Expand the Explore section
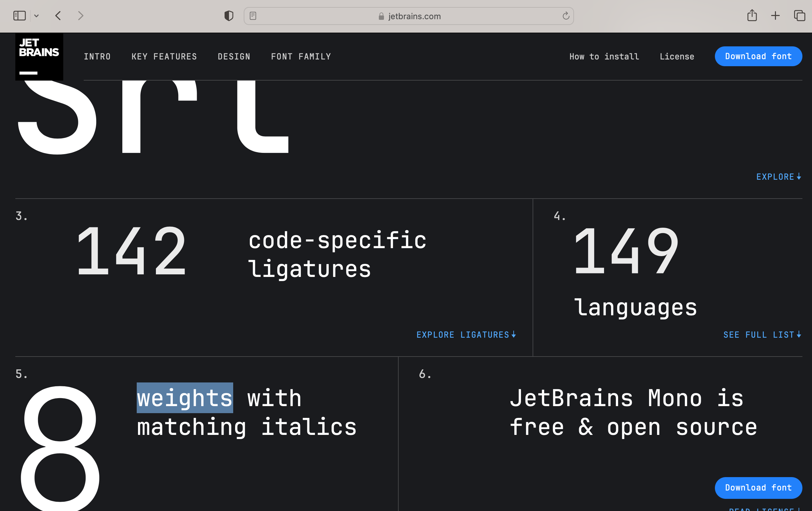812x511 pixels. point(778,177)
